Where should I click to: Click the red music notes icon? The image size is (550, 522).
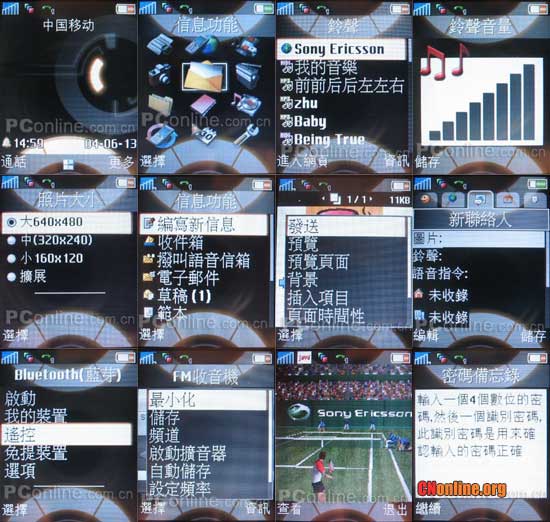(x=444, y=62)
